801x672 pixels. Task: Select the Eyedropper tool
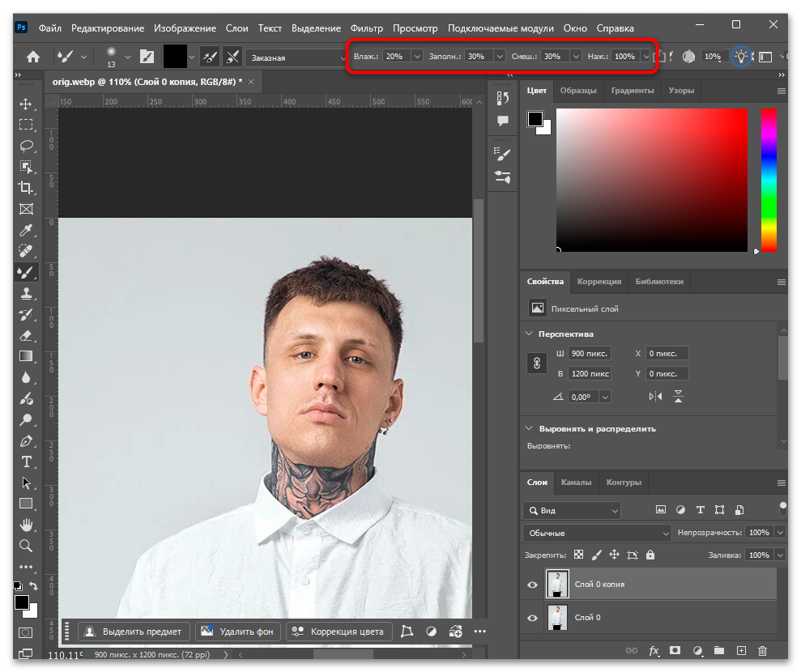point(26,230)
